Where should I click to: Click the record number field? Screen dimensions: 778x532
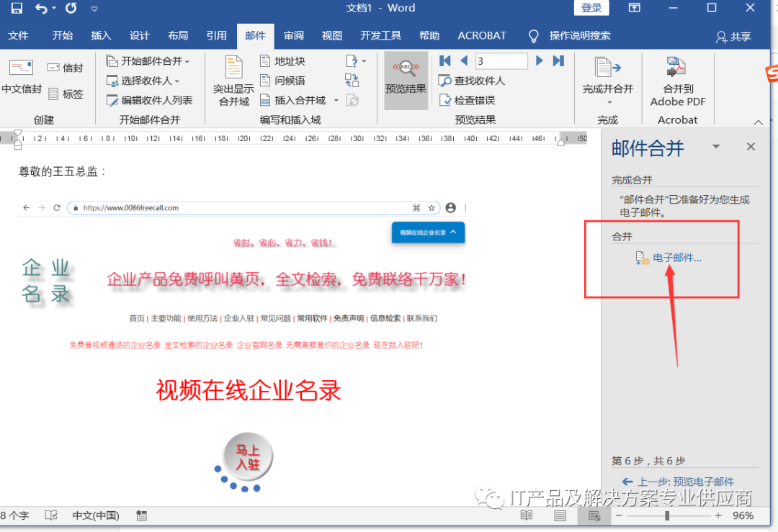(501, 61)
